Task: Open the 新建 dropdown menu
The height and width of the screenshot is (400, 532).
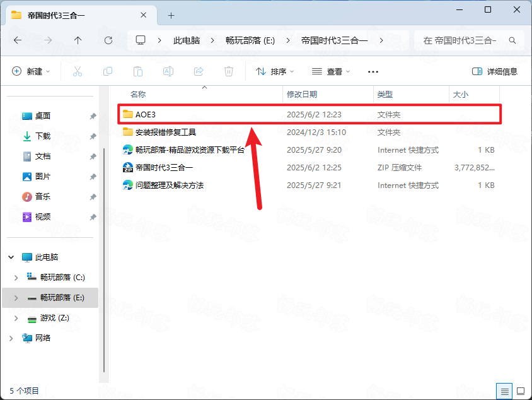Action: [x=31, y=71]
